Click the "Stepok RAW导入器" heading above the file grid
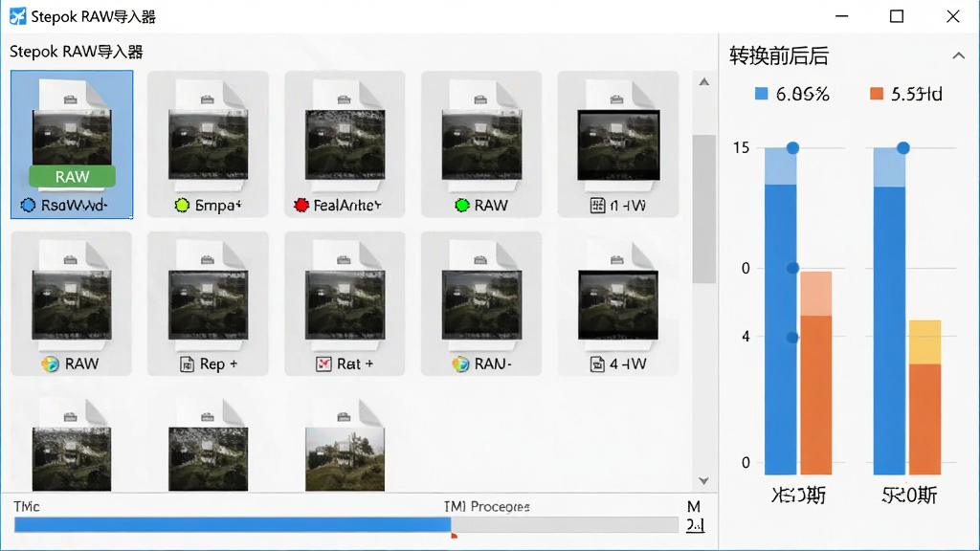Screen dimensions: 980x551 click(77, 52)
